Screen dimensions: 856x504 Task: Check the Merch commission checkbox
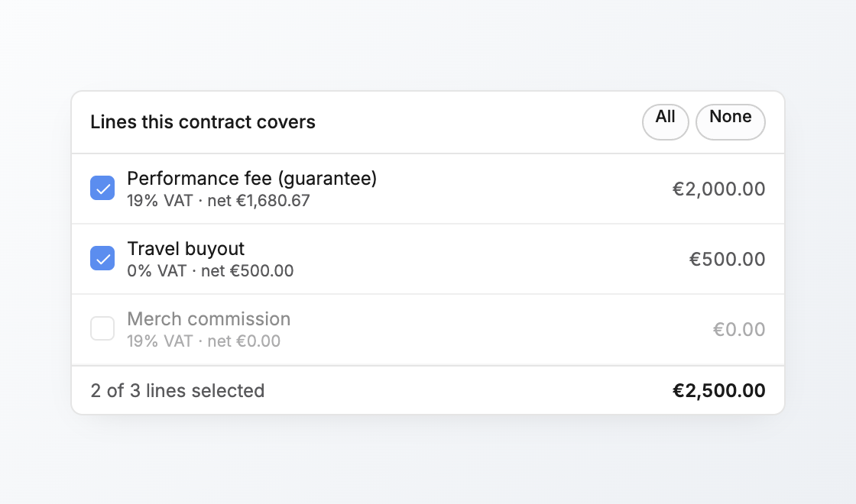coord(102,328)
